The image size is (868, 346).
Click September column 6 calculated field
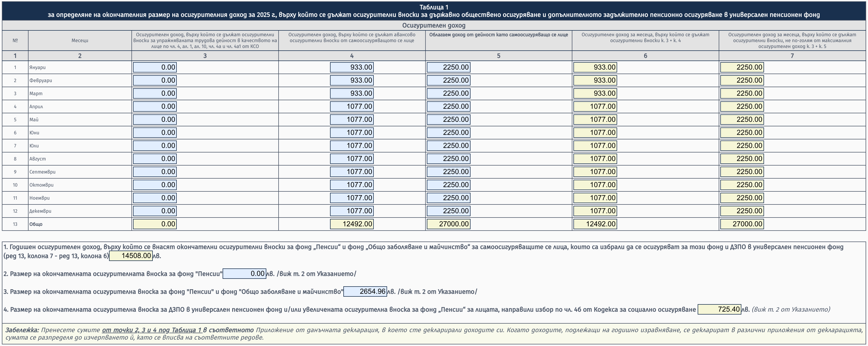coord(595,172)
